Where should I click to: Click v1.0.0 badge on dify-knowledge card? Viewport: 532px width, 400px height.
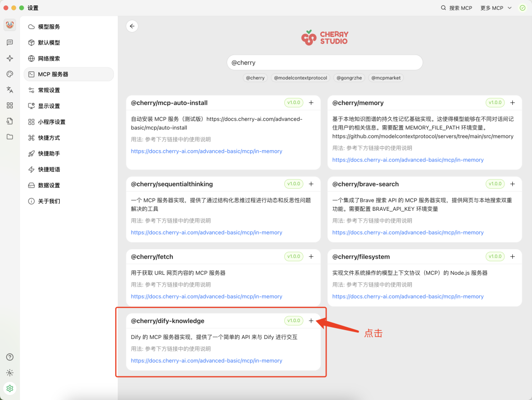294,321
